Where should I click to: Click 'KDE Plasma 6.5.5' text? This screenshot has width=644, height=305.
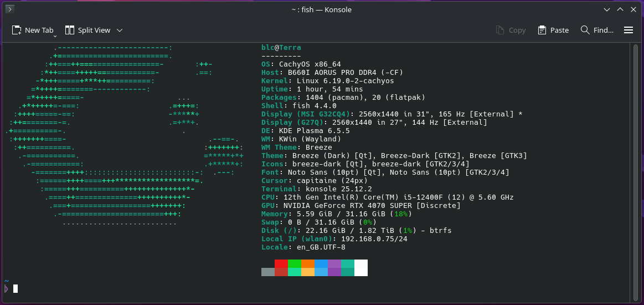pos(315,131)
